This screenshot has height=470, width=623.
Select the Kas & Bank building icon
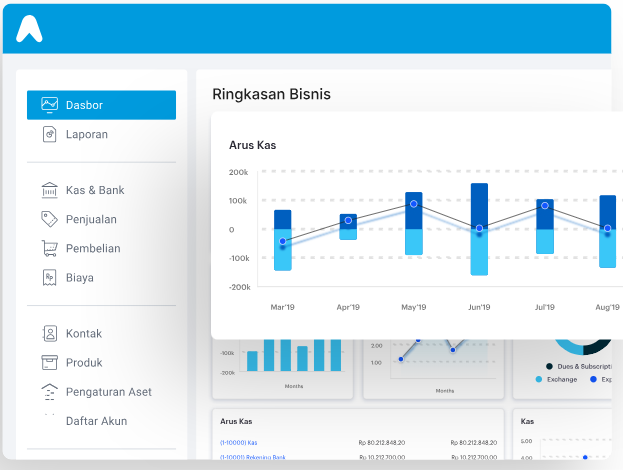point(50,190)
